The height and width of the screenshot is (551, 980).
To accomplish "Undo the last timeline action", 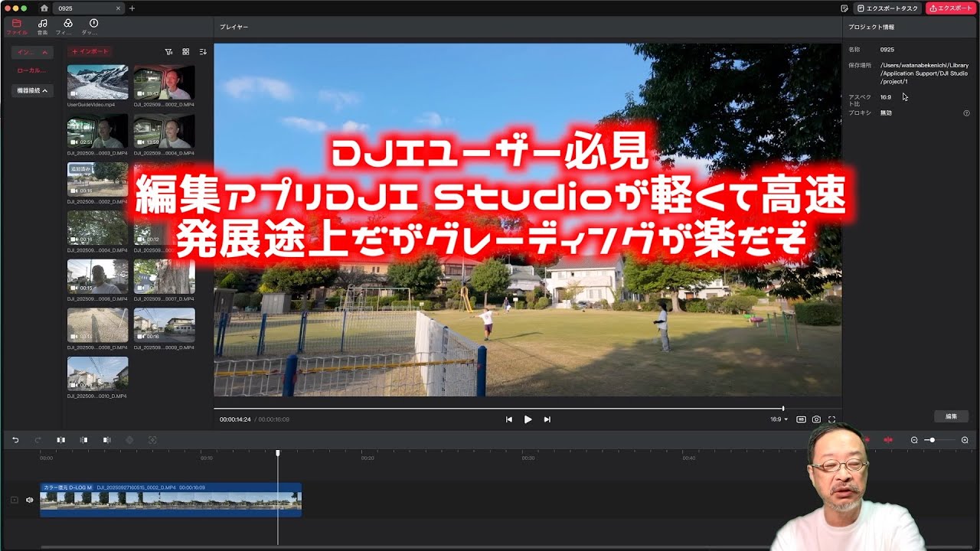I will click(15, 440).
